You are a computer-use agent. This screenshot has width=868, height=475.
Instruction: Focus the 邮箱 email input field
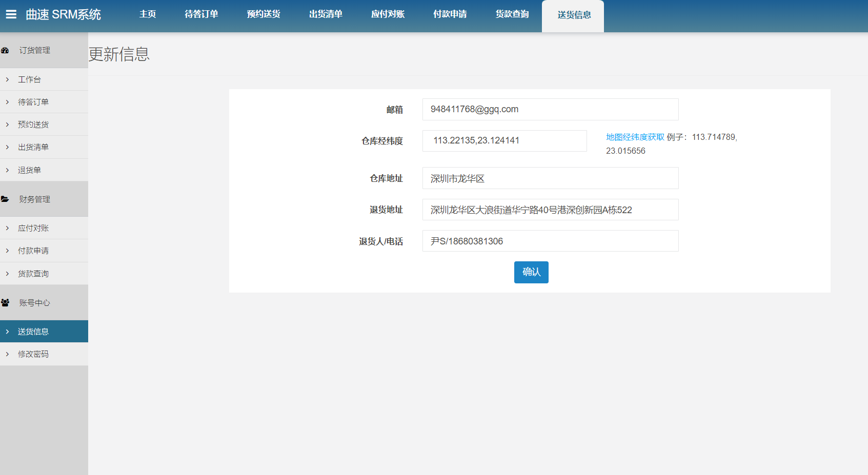pyautogui.click(x=550, y=109)
